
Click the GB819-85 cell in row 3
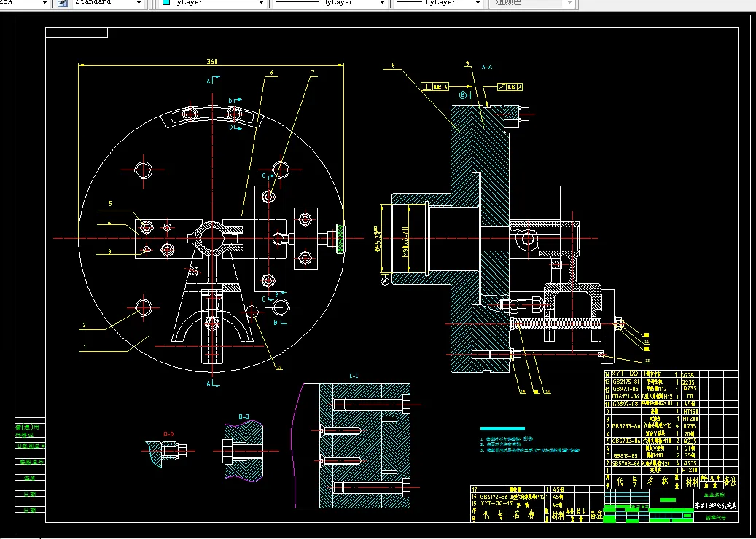627,456
